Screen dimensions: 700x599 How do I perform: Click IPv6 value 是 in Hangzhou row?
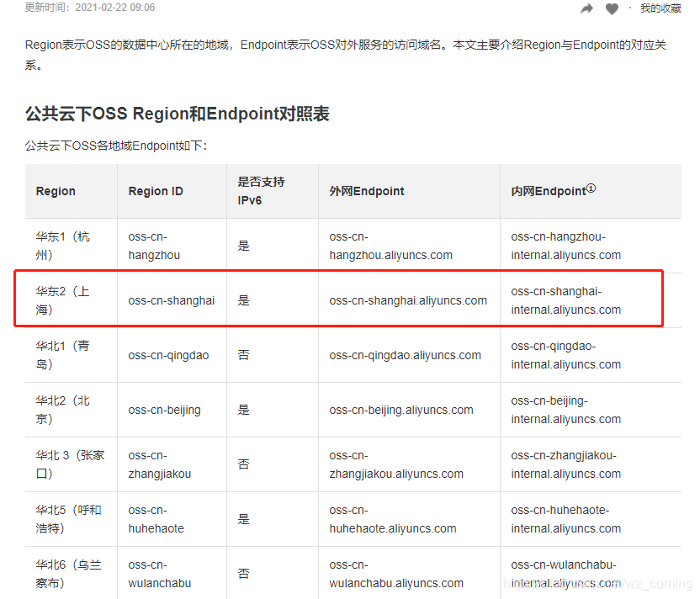click(x=243, y=246)
